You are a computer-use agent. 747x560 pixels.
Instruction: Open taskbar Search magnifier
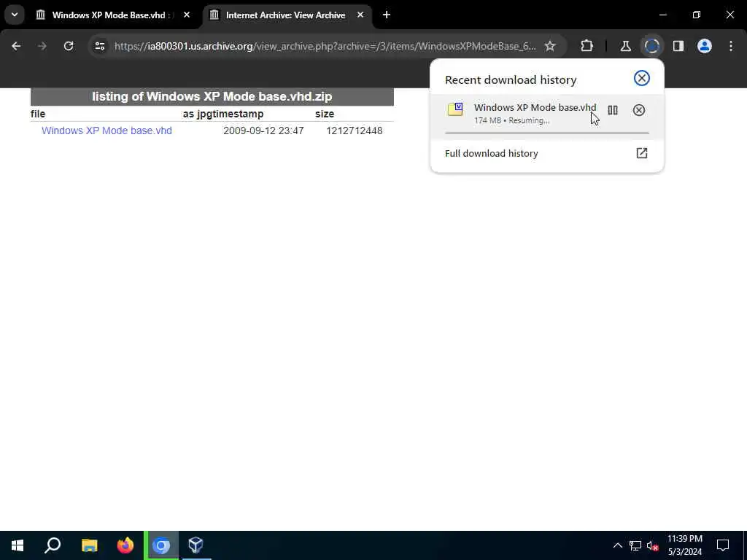tap(53, 545)
